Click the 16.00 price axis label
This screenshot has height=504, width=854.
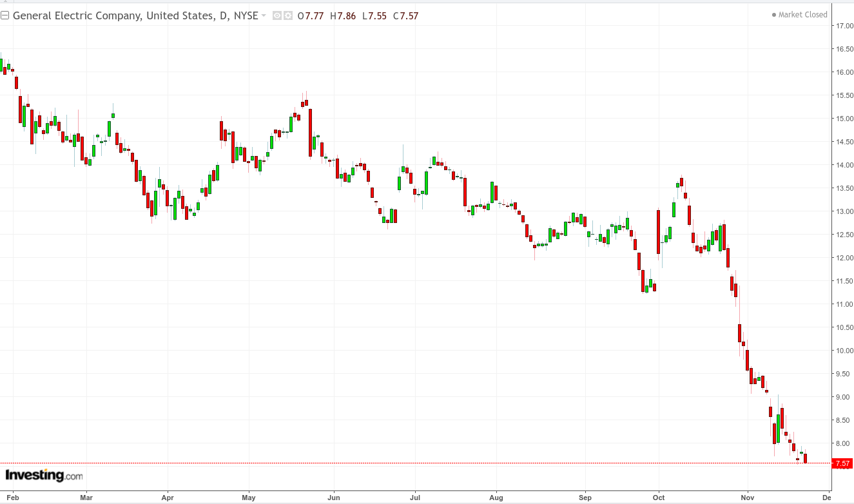[845, 72]
